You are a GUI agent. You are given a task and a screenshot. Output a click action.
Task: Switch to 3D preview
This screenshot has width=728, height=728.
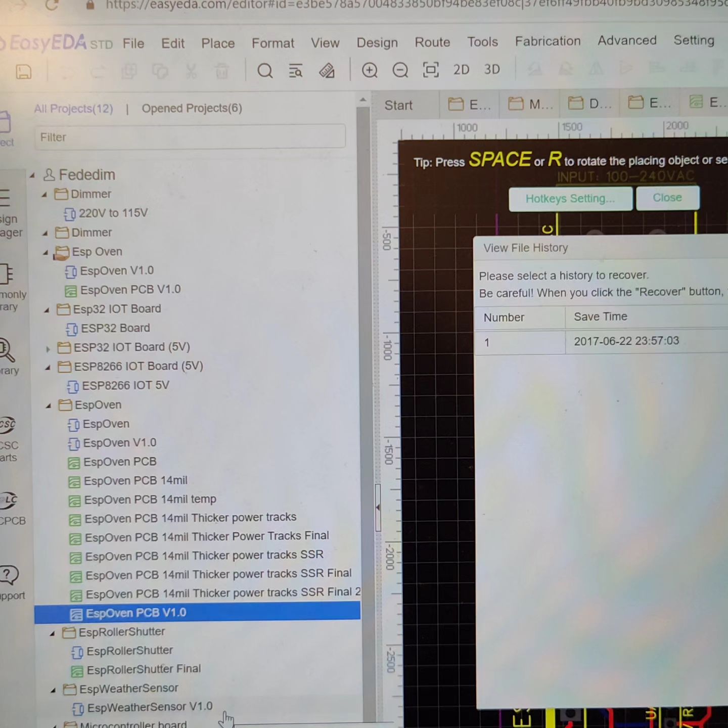click(x=492, y=69)
